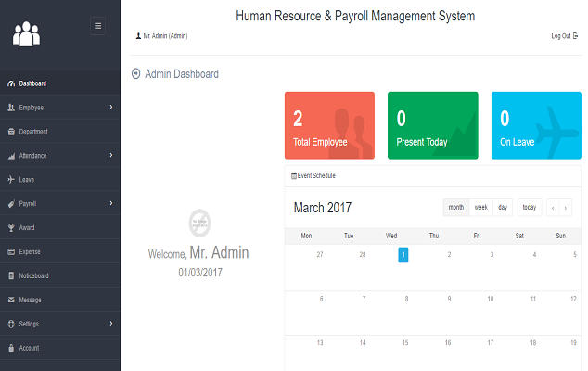Click the Employee users icon in sidebar

coord(11,108)
